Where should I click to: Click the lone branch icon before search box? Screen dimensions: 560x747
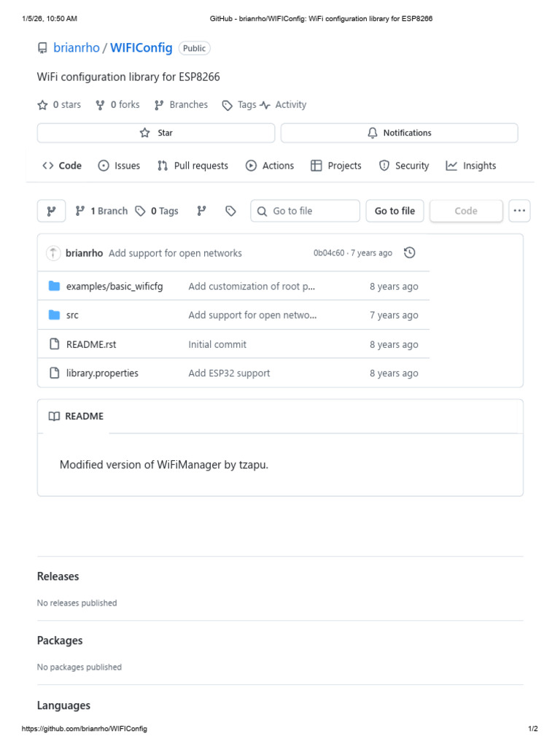tap(202, 211)
